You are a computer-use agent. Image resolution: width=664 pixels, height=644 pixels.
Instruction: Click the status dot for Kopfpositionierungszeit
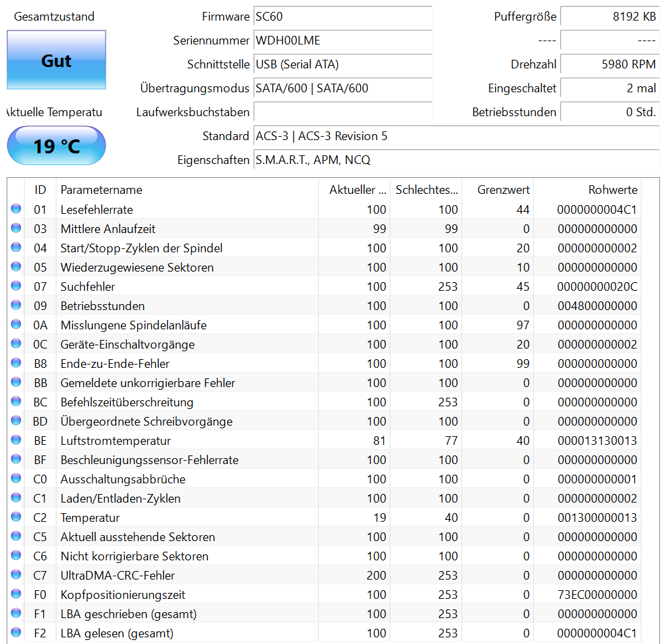16,594
